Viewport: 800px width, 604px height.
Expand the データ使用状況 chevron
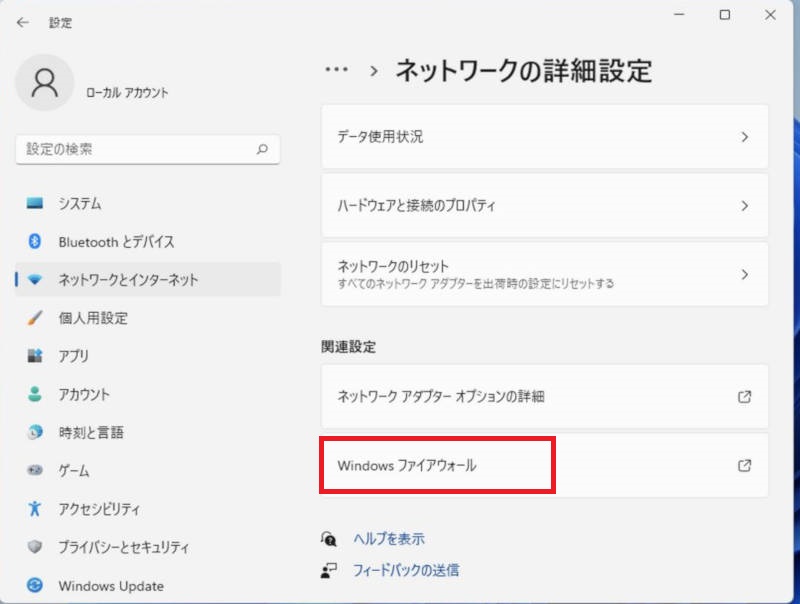[745, 137]
